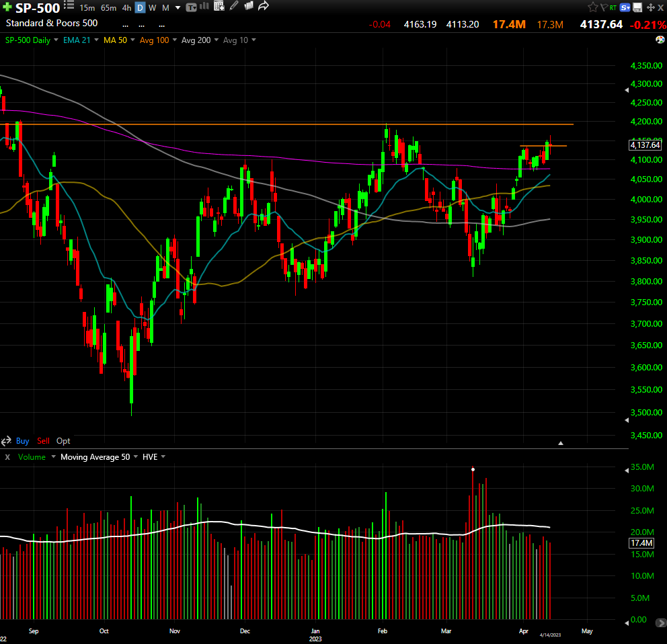This screenshot has width=667, height=644.
Task: Click the 4,137.64 current price label on scale
Action: coord(645,145)
